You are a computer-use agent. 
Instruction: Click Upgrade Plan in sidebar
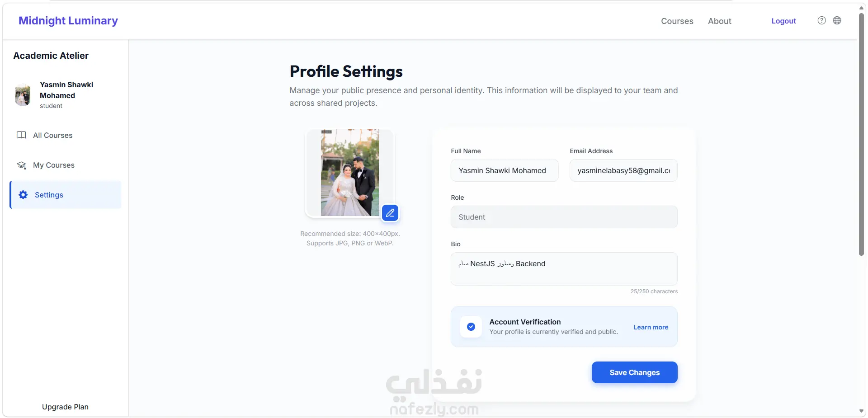click(65, 407)
